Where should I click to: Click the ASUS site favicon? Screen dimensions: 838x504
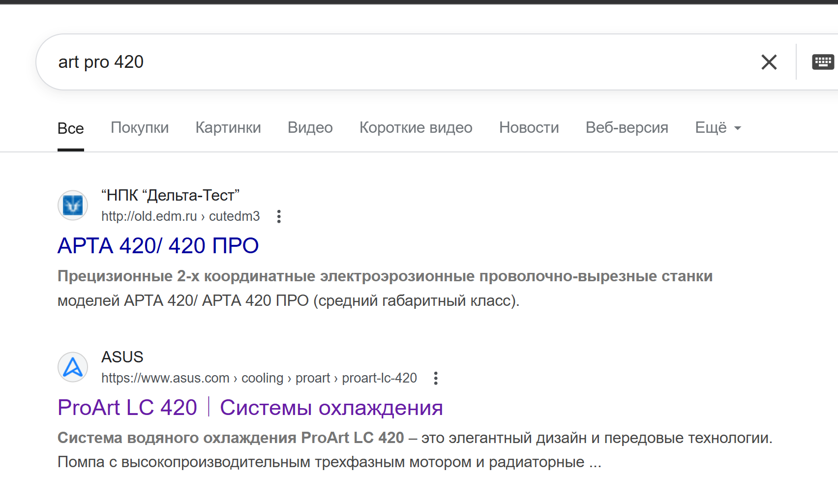coord(73,367)
